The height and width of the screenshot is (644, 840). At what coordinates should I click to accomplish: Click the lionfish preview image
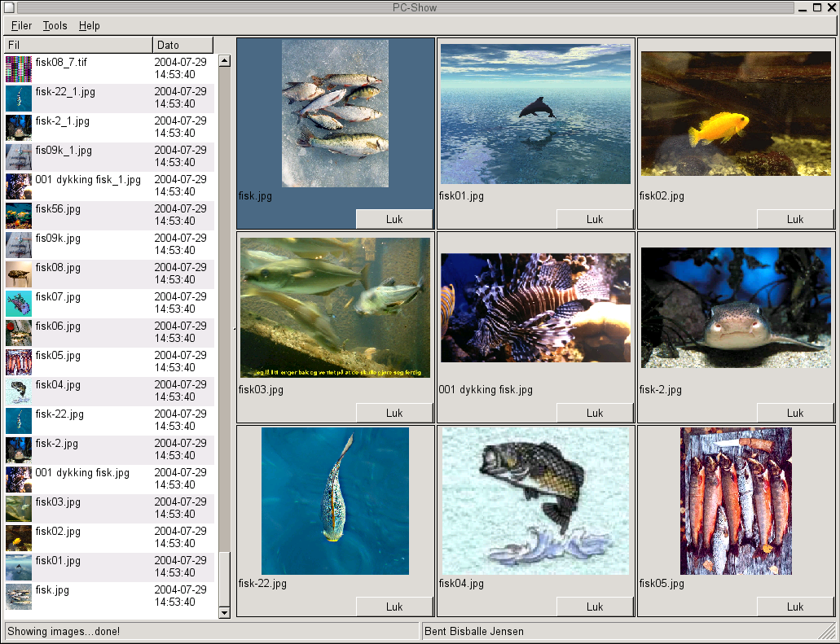(535, 308)
